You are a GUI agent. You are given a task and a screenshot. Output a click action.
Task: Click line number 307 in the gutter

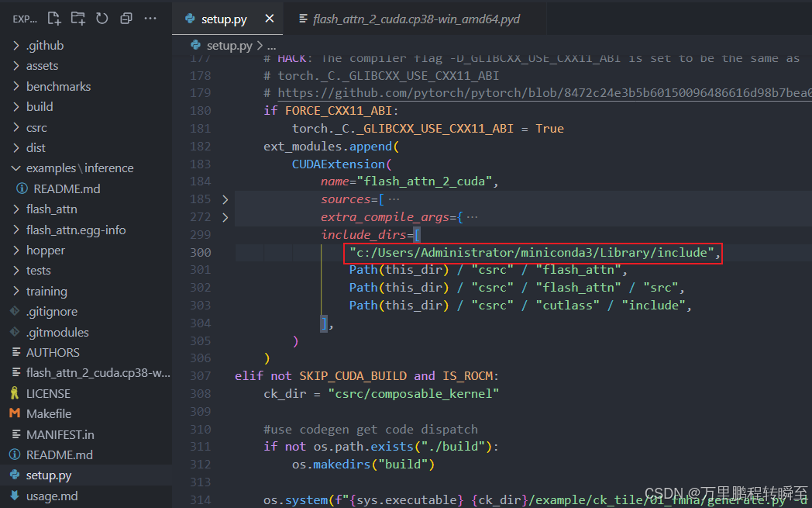tap(201, 375)
